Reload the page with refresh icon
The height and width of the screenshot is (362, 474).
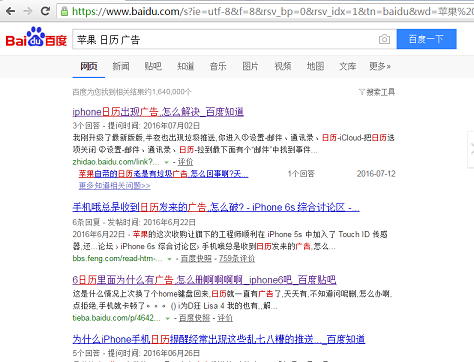coord(45,11)
